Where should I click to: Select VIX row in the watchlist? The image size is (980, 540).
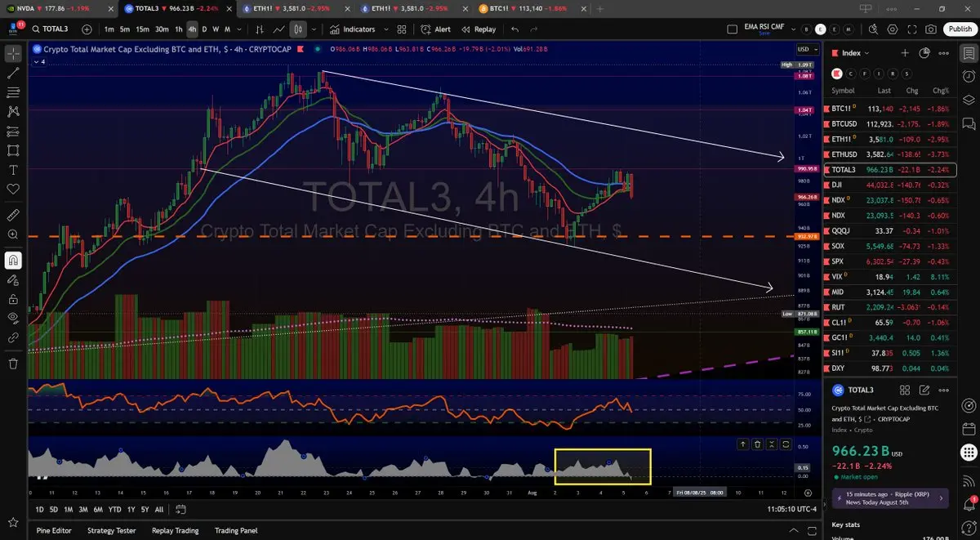[x=892, y=276]
